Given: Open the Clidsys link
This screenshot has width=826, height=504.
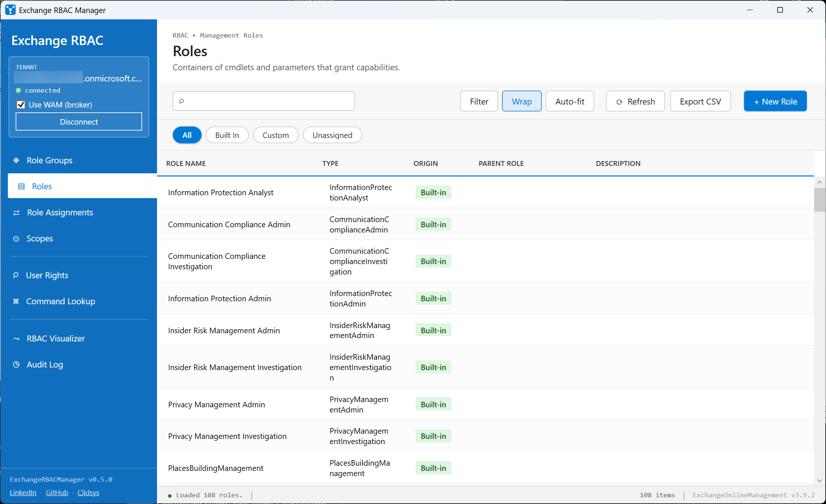Looking at the screenshot, I should click(x=88, y=492).
